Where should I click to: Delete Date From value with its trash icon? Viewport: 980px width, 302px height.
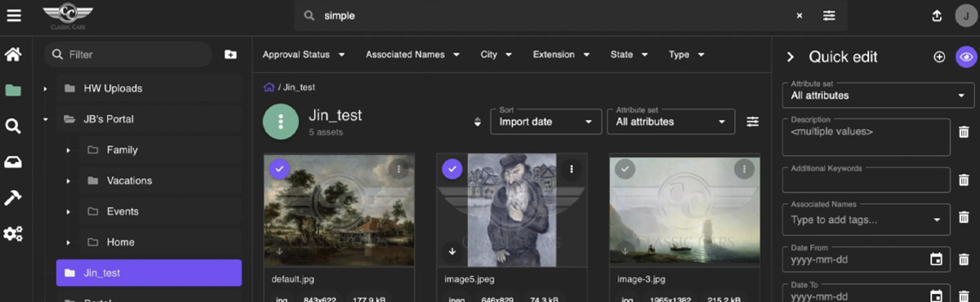[964, 260]
